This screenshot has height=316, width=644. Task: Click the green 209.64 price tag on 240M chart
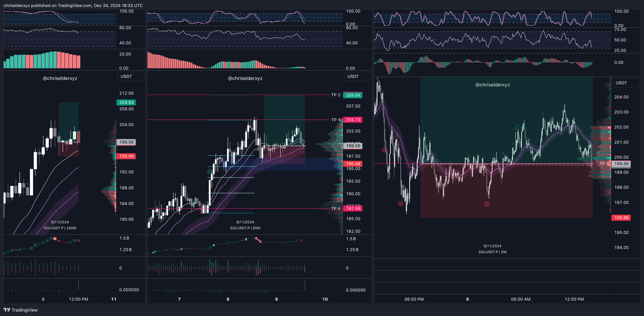[126, 102]
